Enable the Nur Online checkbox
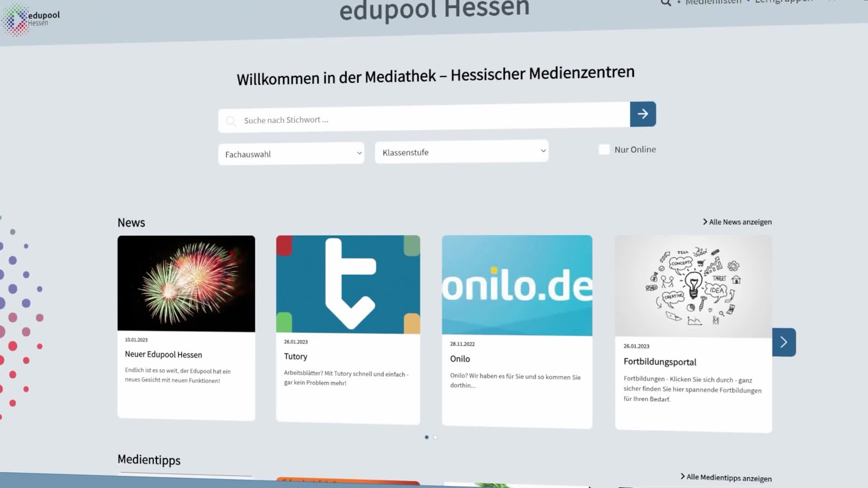Viewport: 868px width, 488px height. tap(604, 149)
